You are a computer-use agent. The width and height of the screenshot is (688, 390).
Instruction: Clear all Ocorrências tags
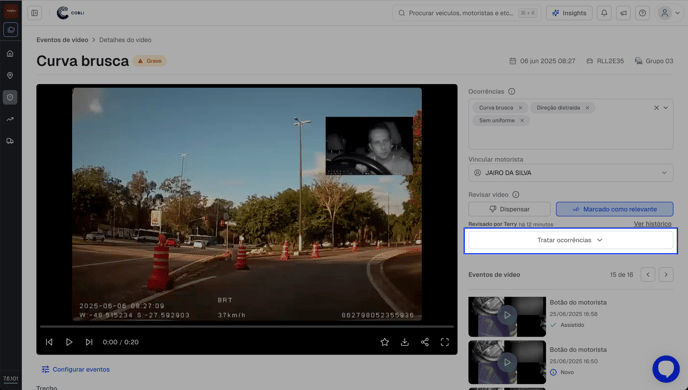click(x=656, y=108)
